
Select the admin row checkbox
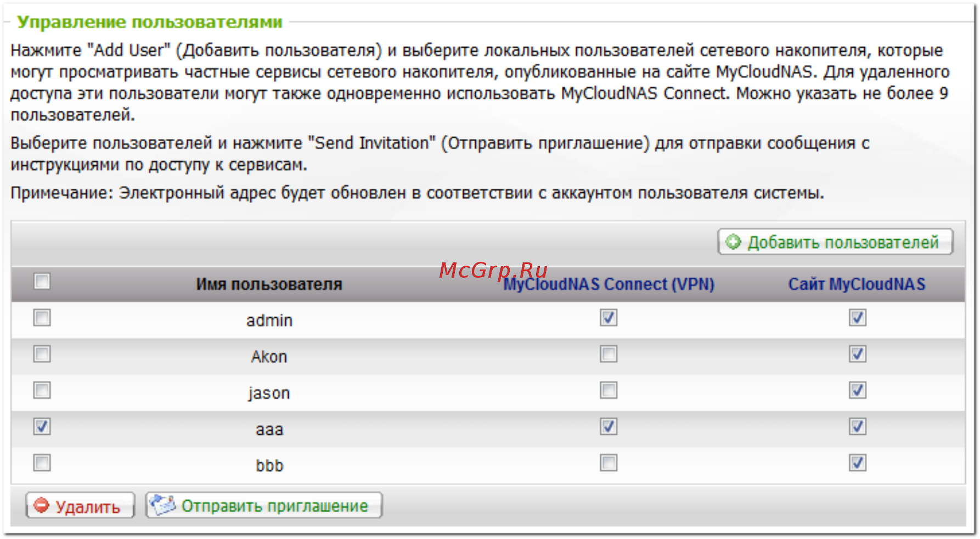click(42, 318)
